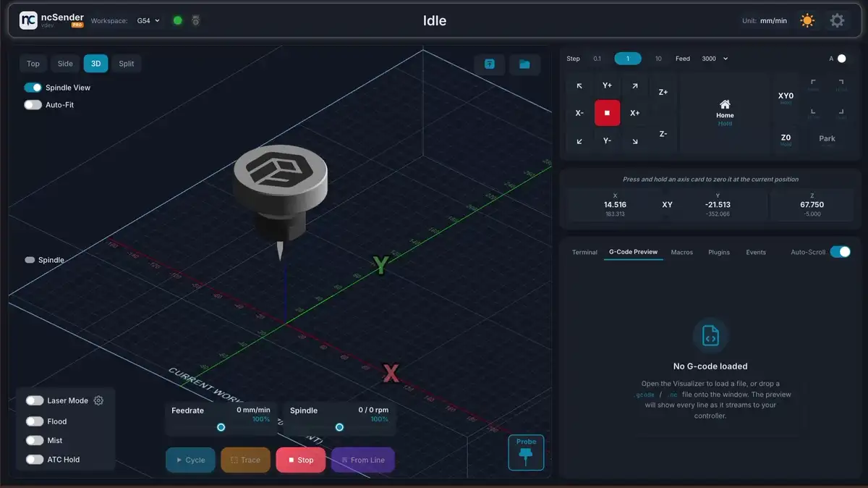Image resolution: width=868 pixels, height=488 pixels.
Task: Open settings via the gear icon
Action: click(x=837, y=20)
